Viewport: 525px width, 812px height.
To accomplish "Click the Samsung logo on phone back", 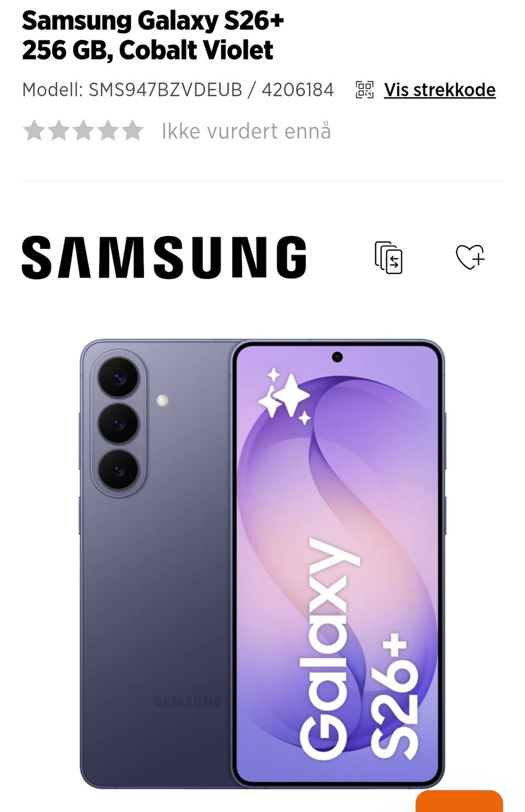I will coord(188,701).
